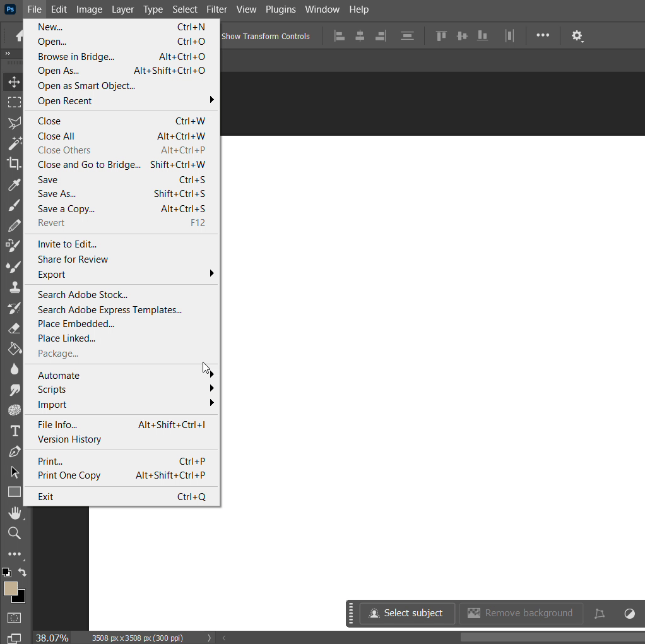This screenshot has height=644, width=645.
Task: Select the Path Selection arrow tool
Action: (14, 472)
